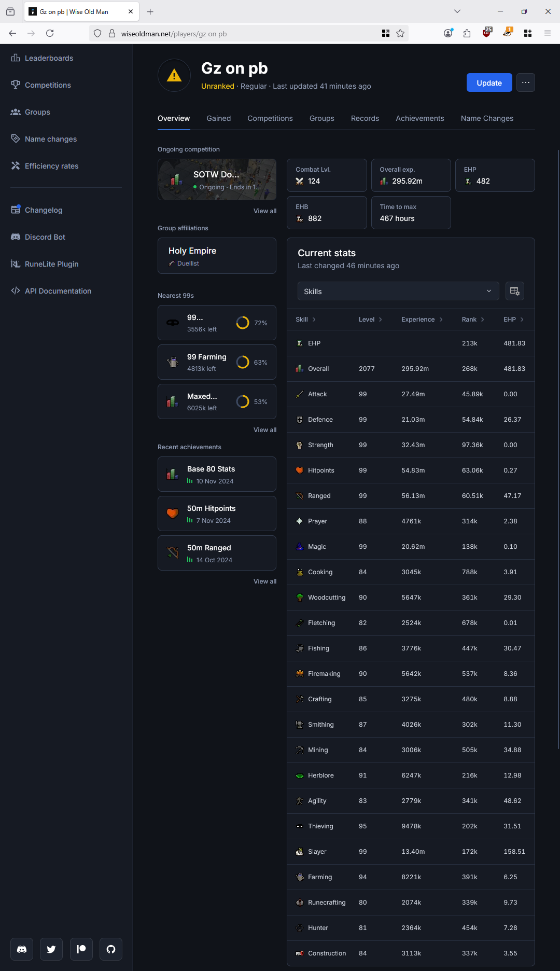Open the 50m Hitpoints achievement card
This screenshot has width=560, height=971.
point(217,514)
